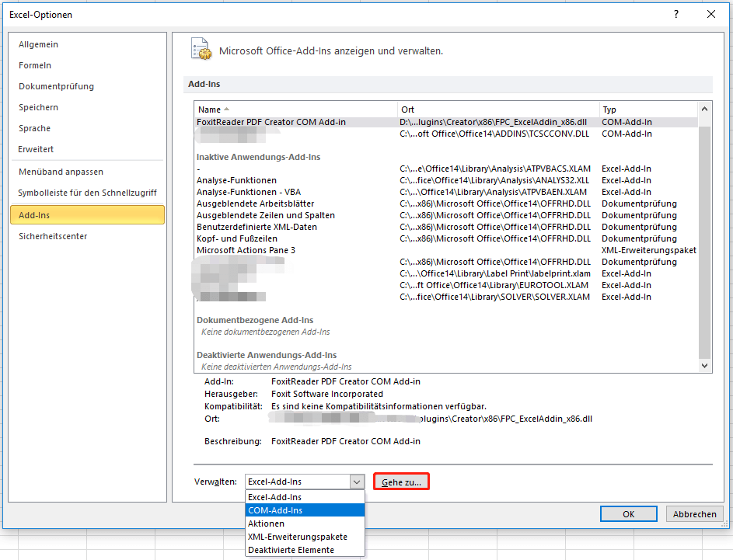Click the Abbrechen button
The image size is (733, 560).
[x=694, y=514]
